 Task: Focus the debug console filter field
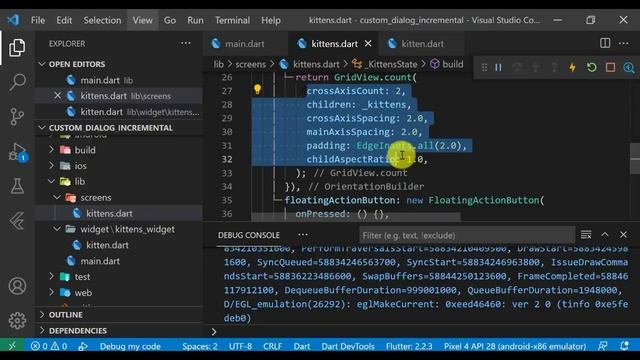click(467, 235)
